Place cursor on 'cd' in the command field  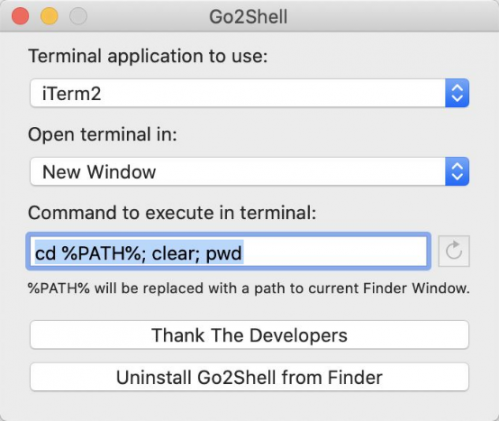point(45,253)
